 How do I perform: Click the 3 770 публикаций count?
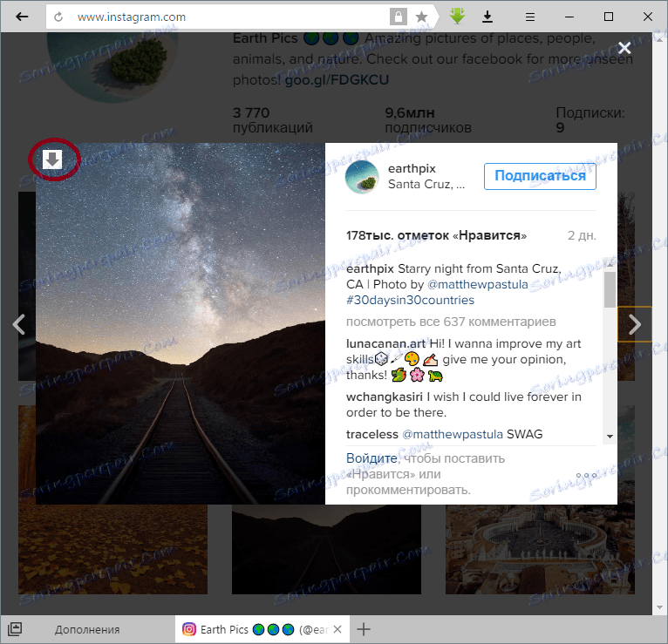(273, 120)
